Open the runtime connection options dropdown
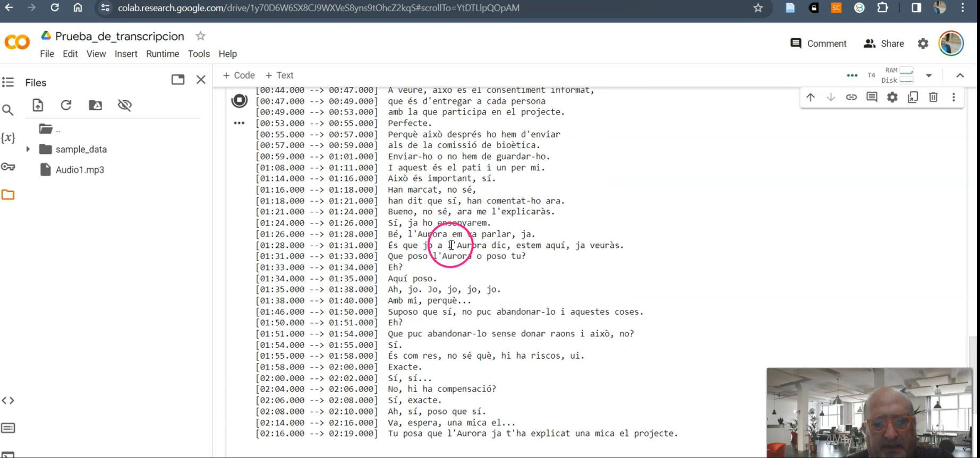Image resolution: width=980 pixels, height=458 pixels. click(x=928, y=75)
